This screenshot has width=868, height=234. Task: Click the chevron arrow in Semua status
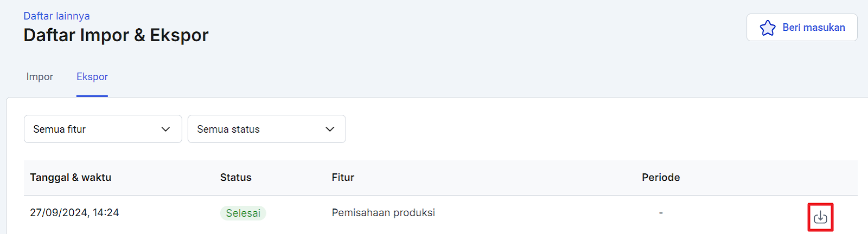330,129
